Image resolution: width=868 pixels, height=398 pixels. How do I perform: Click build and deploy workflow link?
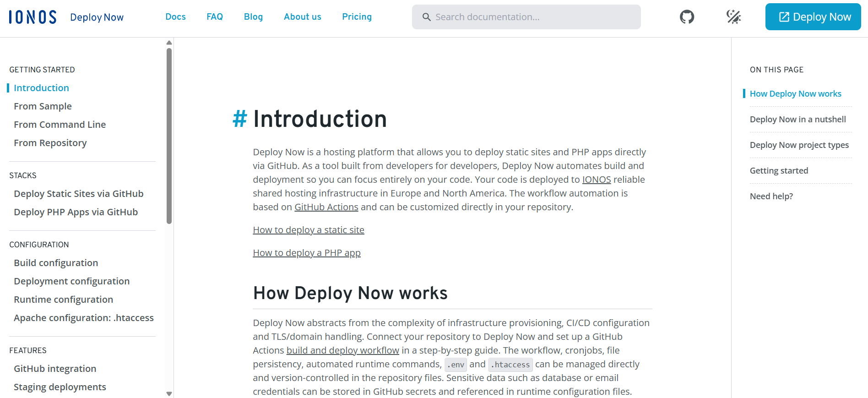[x=343, y=350]
